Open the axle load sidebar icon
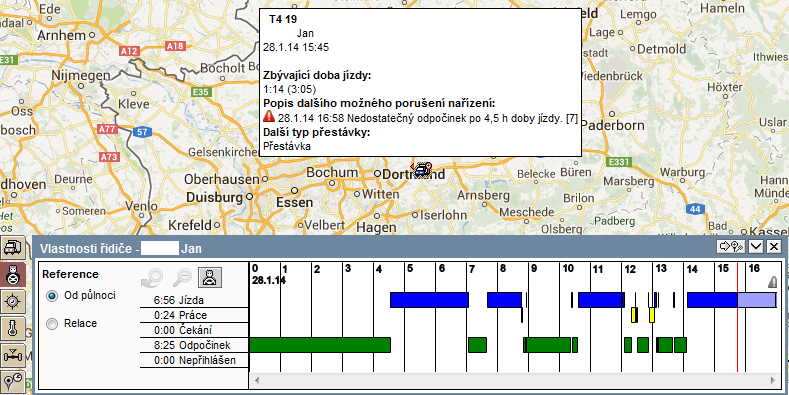 (12, 356)
